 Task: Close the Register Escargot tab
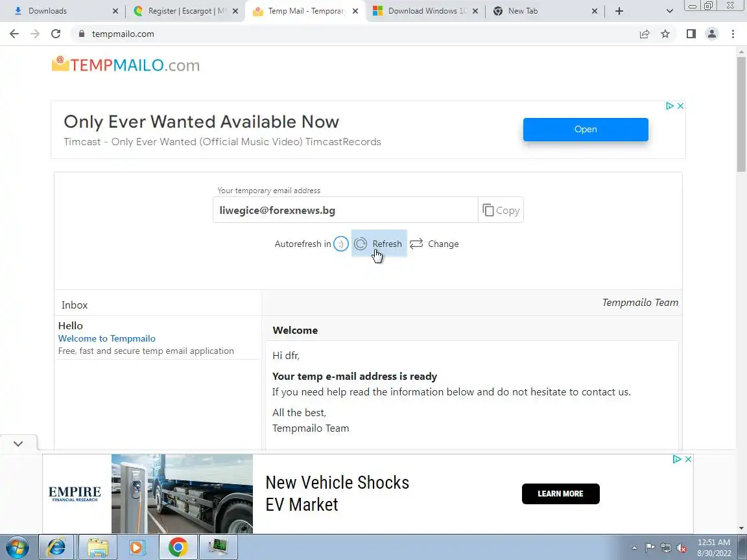tap(235, 11)
